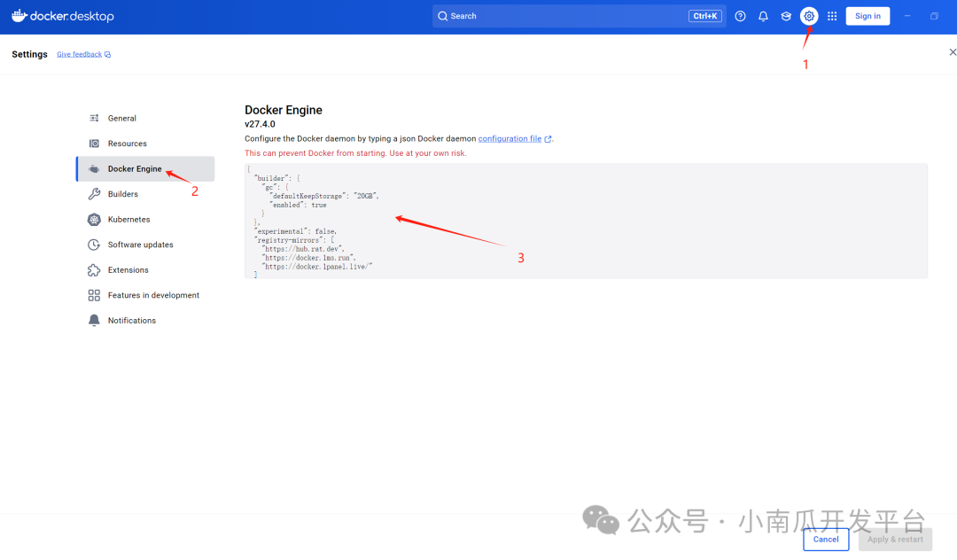Minimize the Docker Desktop window

(x=907, y=17)
